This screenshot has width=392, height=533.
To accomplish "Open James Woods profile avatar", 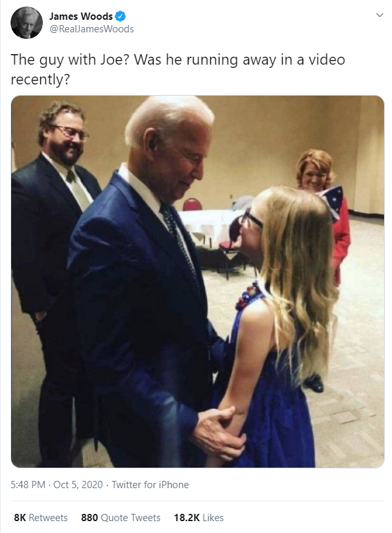I will 26,22.
